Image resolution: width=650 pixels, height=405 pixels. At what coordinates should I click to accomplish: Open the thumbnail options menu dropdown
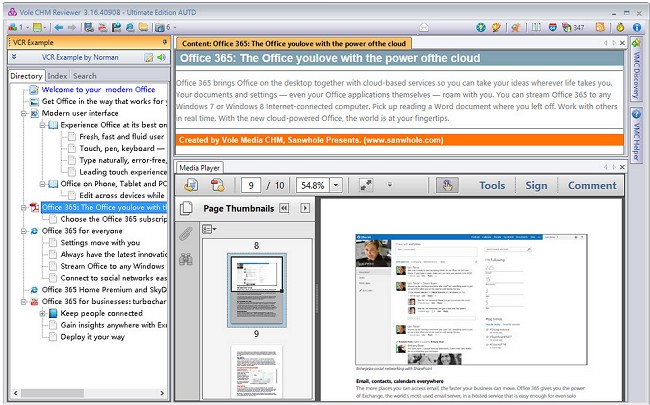[x=209, y=229]
